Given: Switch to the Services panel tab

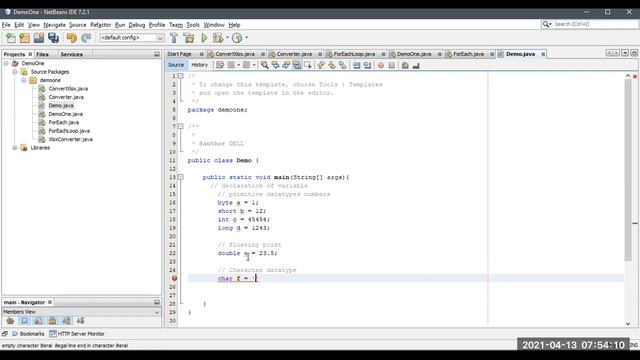Looking at the screenshot, I should tap(71, 54).
